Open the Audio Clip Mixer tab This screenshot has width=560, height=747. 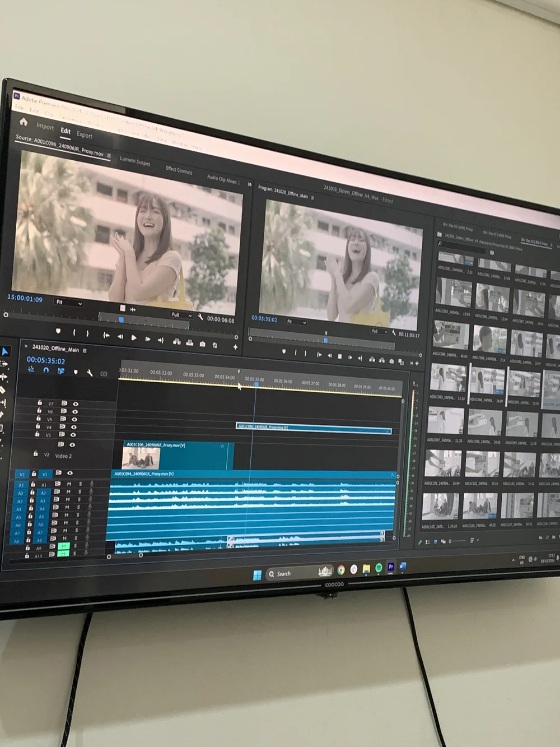pos(222,179)
